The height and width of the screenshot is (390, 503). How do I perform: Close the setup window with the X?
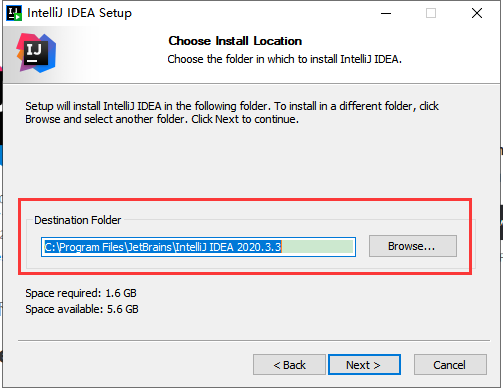point(477,13)
